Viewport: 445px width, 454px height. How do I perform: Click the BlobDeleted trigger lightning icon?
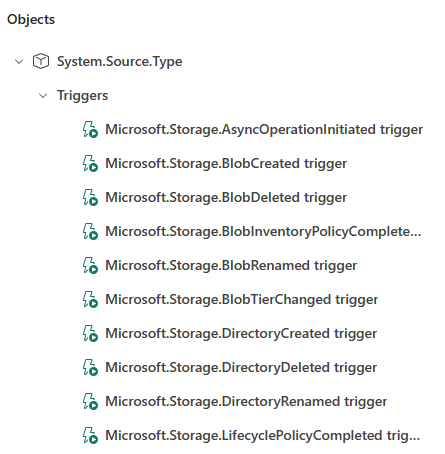(90, 197)
